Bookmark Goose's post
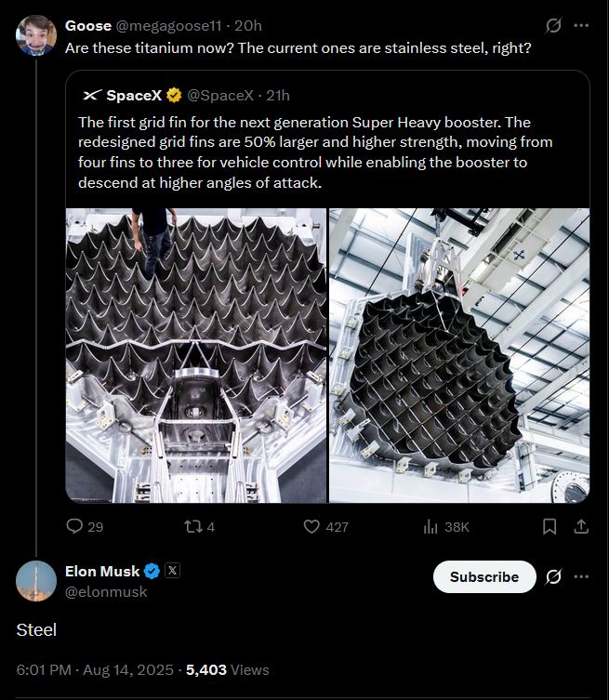The height and width of the screenshot is (700, 609). 549,526
